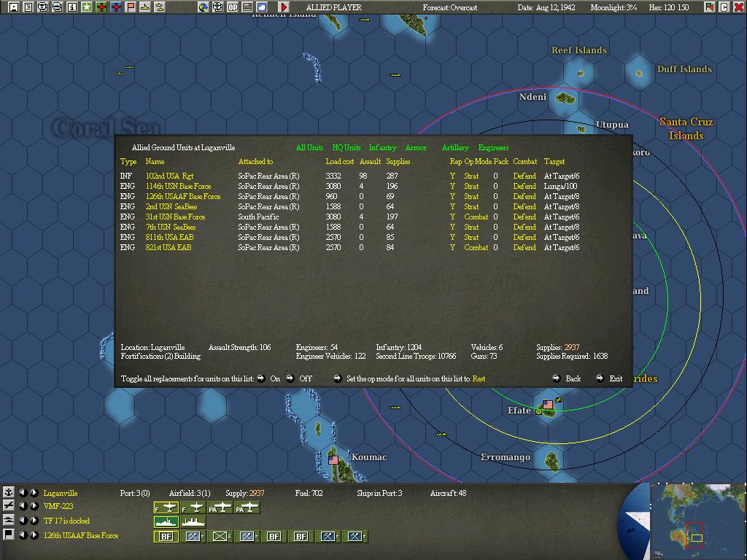Toggle 'Defend' combat setting of 2nd USN SeaBees
This screenshot has height=560, width=747.
click(525, 206)
